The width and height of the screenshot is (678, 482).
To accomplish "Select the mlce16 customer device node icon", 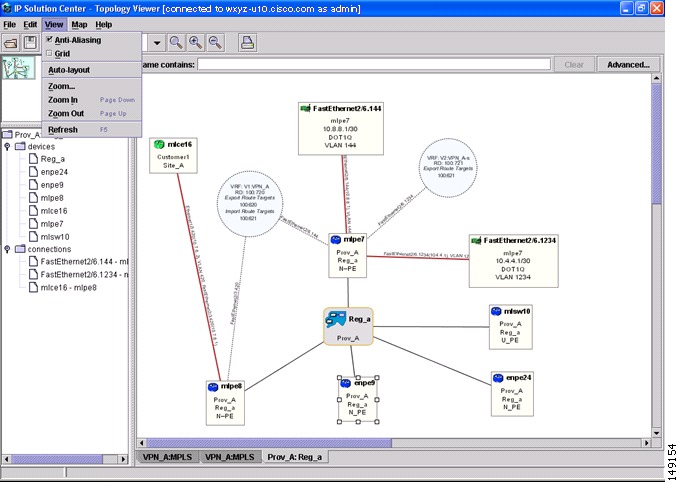I will pos(159,144).
